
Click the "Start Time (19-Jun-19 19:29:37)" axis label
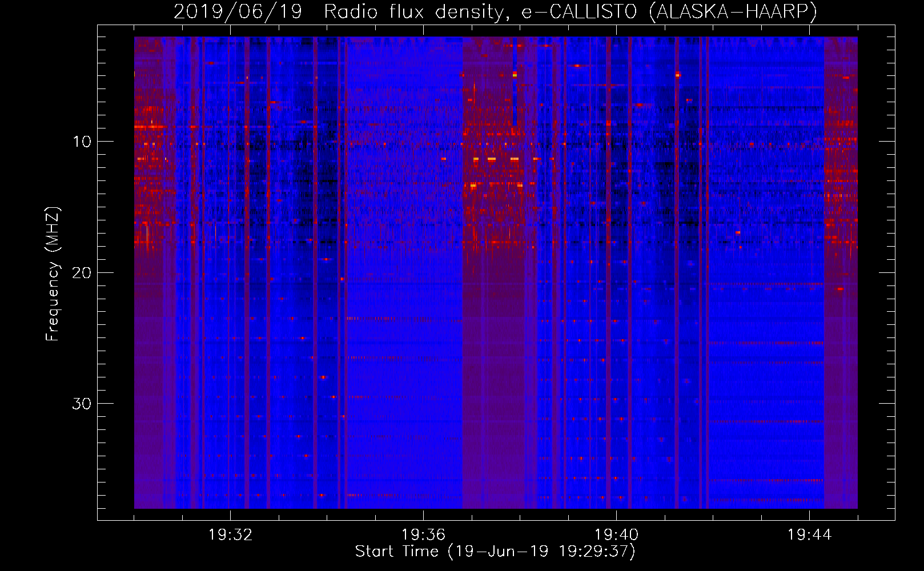[x=495, y=552]
